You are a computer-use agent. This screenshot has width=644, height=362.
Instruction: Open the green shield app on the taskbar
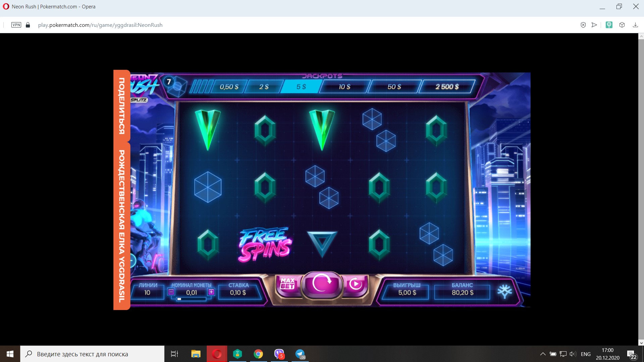tap(238, 354)
